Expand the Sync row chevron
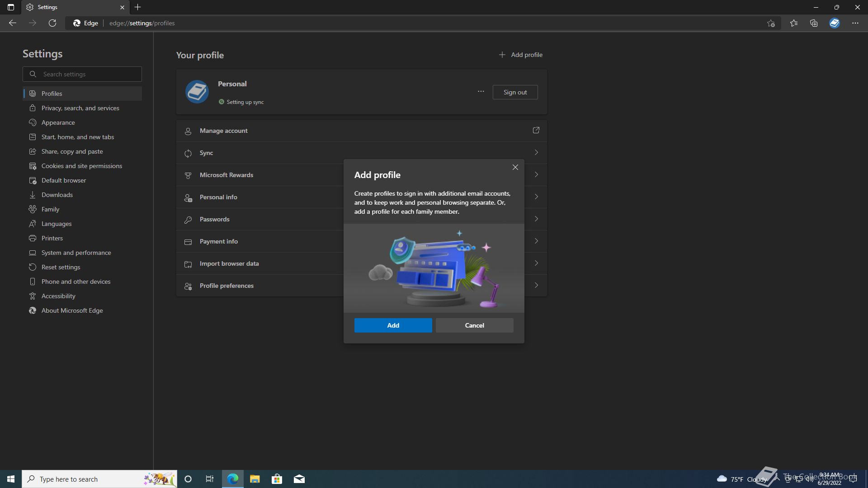The width and height of the screenshot is (868, 488). pos(536,153)
